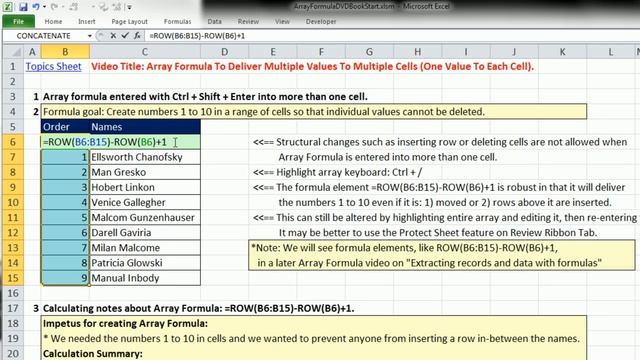Confirm the formula with the checkmark Enter icon
The image size is (640, 360).
click(125, 36)
